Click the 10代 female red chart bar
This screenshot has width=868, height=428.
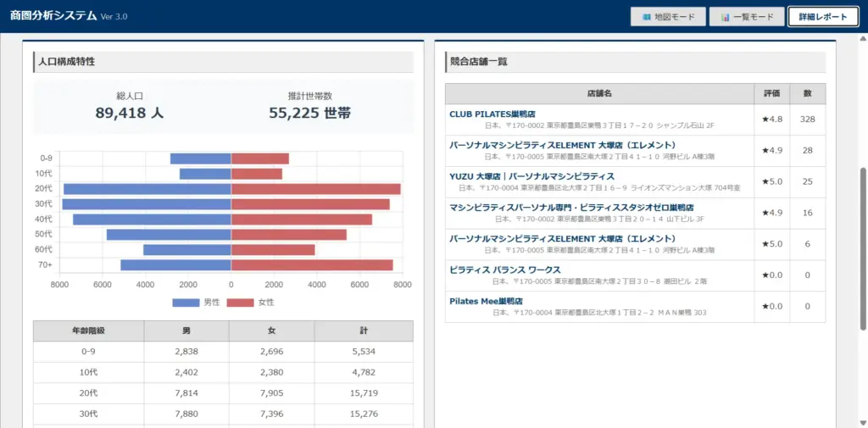(x=257, y=174)
